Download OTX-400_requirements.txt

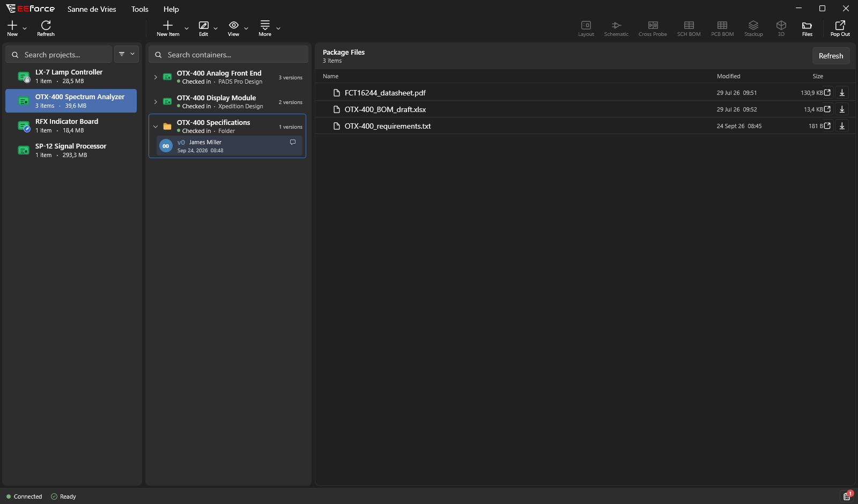coord(842,126)
